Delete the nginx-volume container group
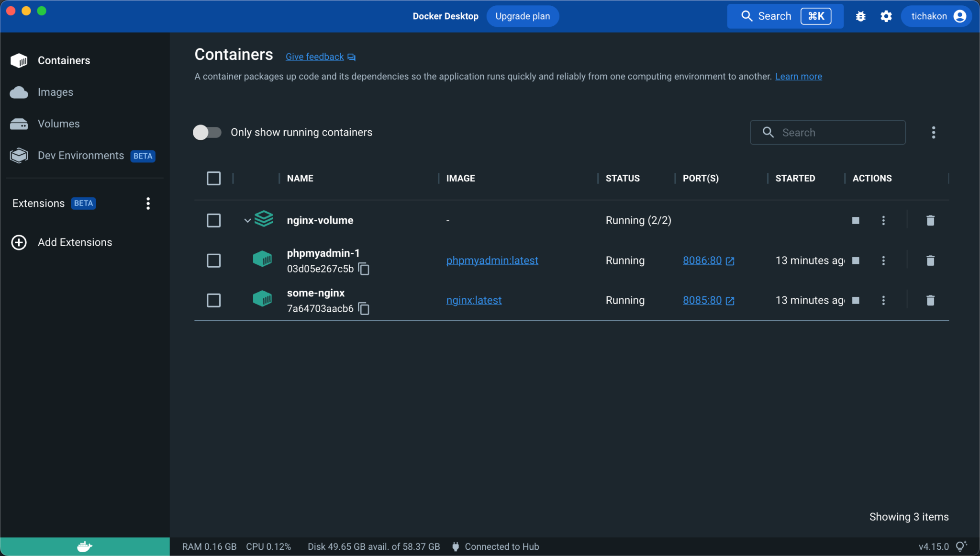The image size is (980, 556). [x=930, y=220]
